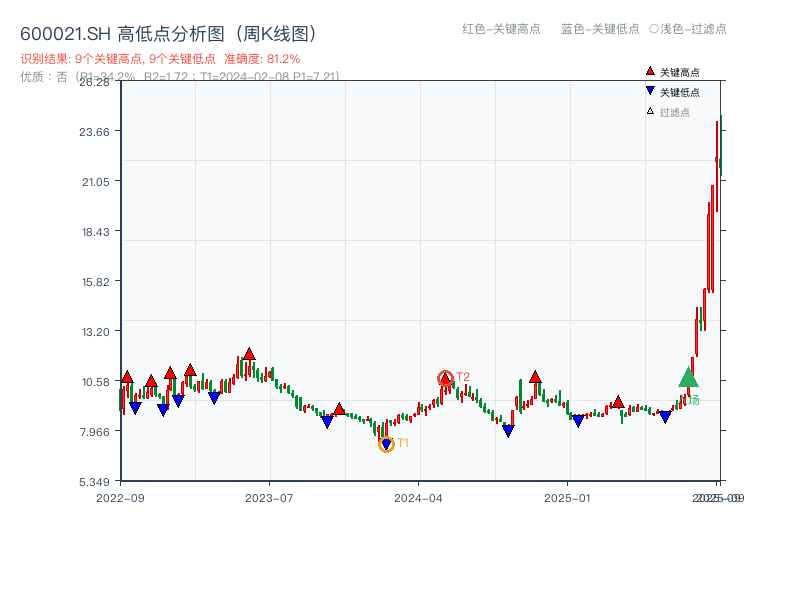The height and width of the screenshot is (600, 800).
Task: Click the 过滤点 legend label
Action: [x=674, y=112]
